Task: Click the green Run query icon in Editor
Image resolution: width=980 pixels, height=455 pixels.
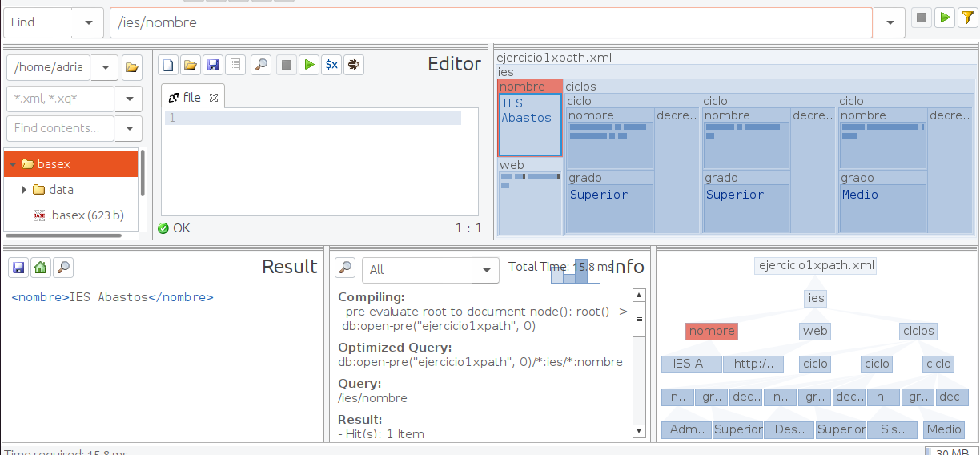Action: coord(309,65)
